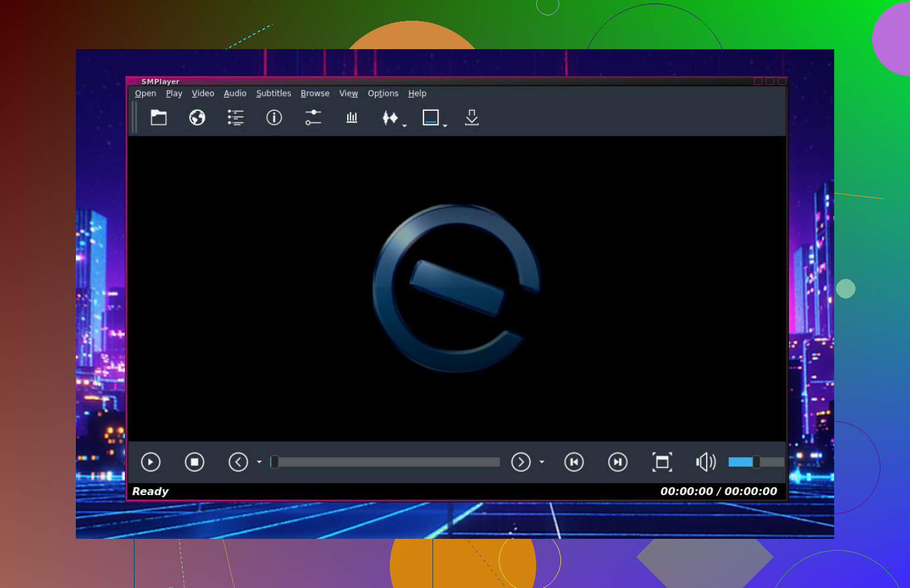Open a file using the folder icon
The width and height of the screenshot is (910, 588).
point(158,118)
